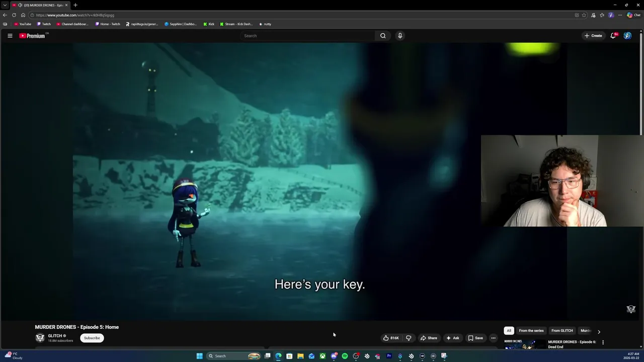Open the YouTube account avatar menu
This screenshot has height=362, width=644.
click(x=627, y=36)
